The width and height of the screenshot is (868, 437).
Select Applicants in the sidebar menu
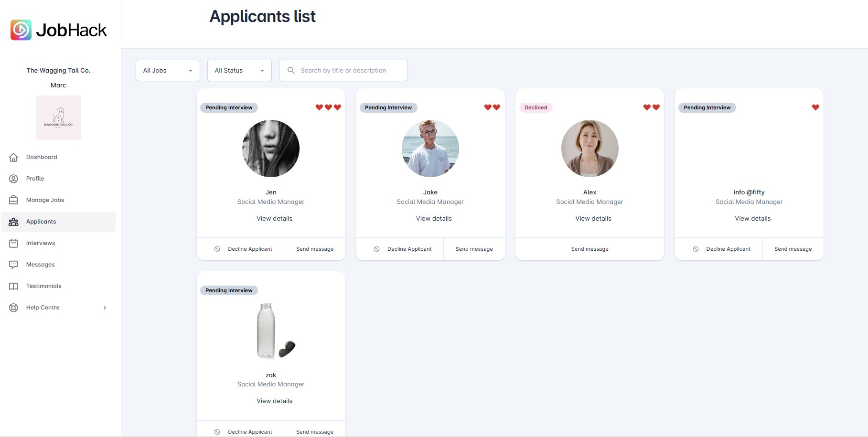[41, 222]
